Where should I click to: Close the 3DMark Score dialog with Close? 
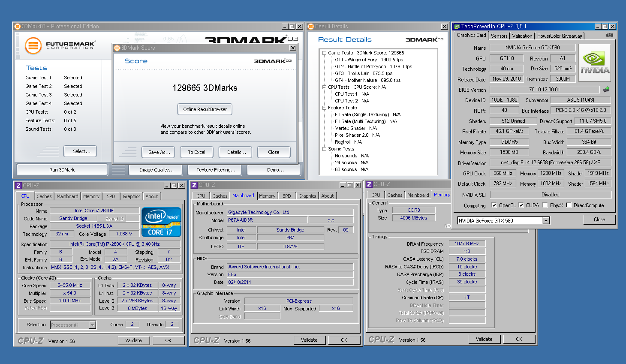click(274, 152)
